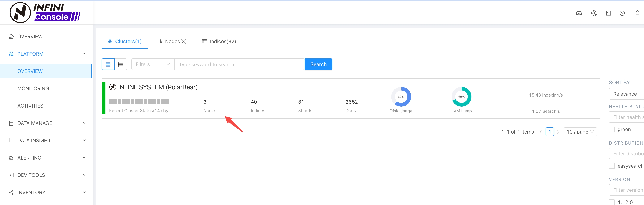
Task: Focus the keyword search input field
Action: pos(239,64)
